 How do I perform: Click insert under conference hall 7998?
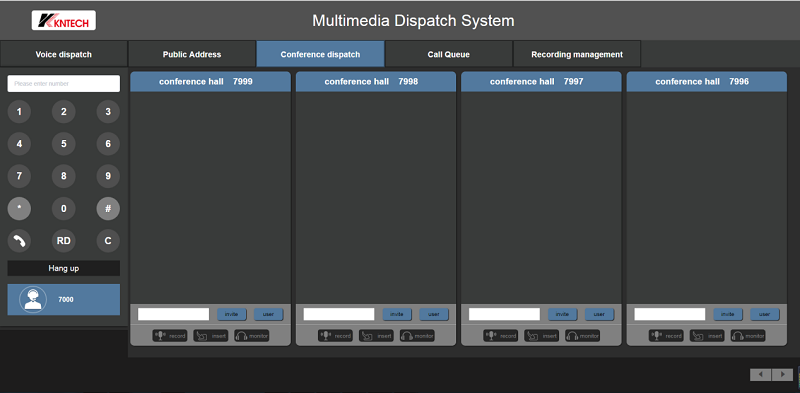pos(376,336)
